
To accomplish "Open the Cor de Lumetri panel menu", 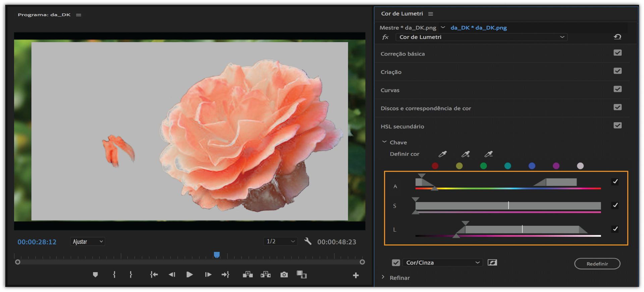I will click(x=431, y=14).
